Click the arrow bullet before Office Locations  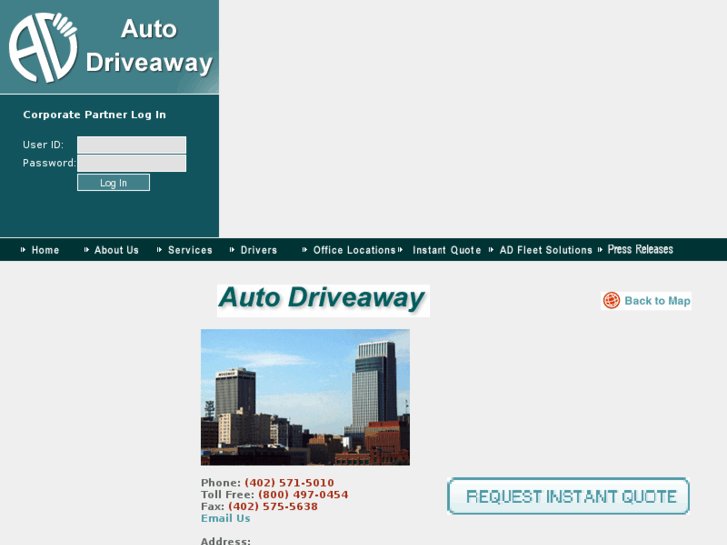[304, 250]
